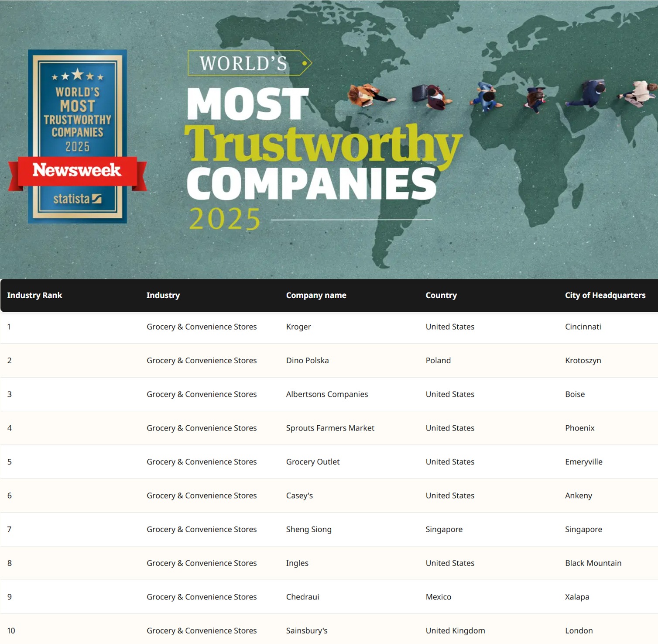Sort by the Industry Rank column header
Image resolution: width=658 pixels, height=644 pixels.
pyautogui.click(x=34, y=295)
